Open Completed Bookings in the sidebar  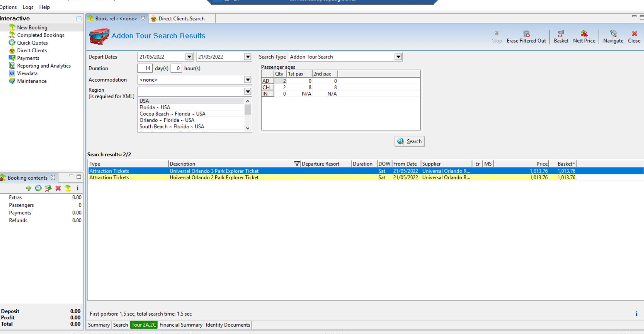(x=40, y=35)
